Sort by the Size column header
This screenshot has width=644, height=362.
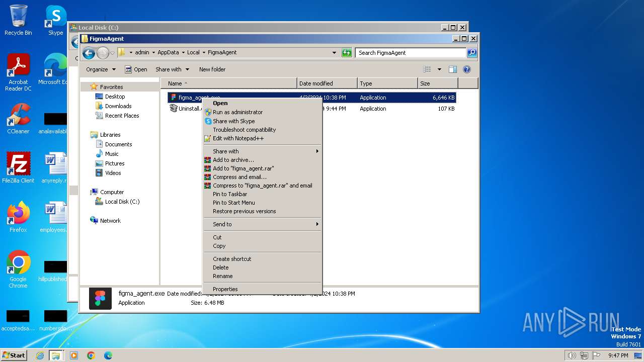tap(438, 83)
